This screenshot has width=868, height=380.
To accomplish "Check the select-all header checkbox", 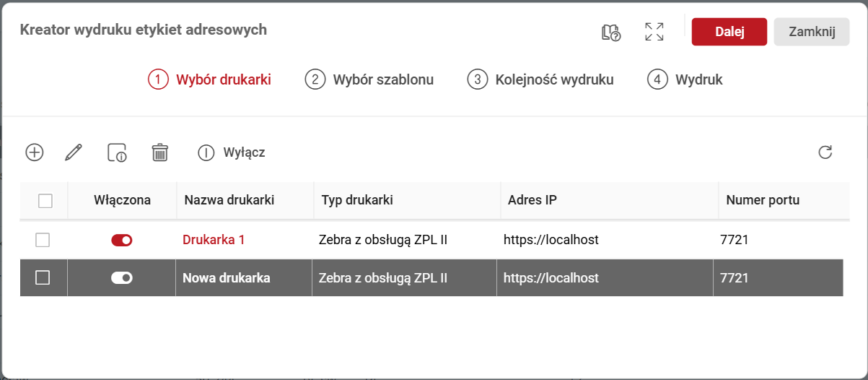I will tap(45, 201).
